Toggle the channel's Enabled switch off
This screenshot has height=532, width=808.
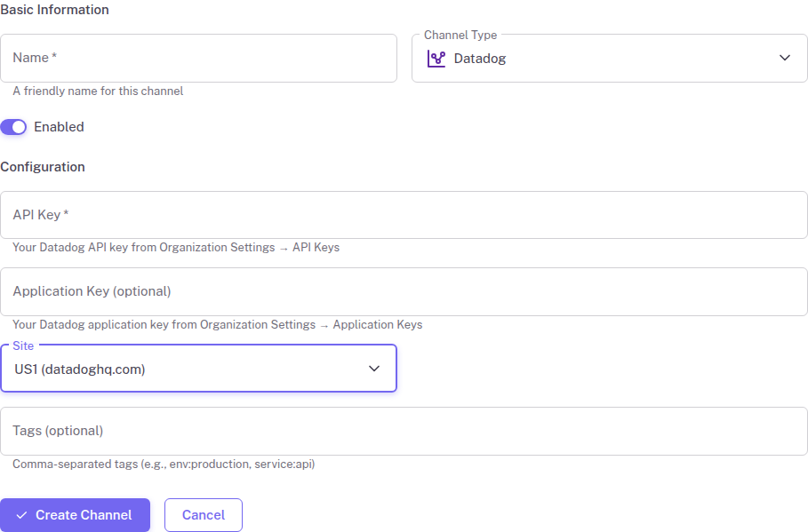[x=13, y=127]
